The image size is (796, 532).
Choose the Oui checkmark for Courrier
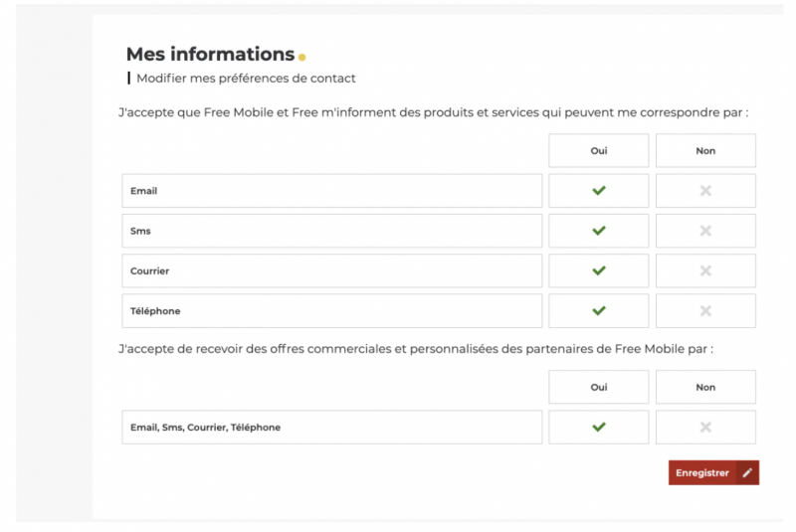click(598, 270)
